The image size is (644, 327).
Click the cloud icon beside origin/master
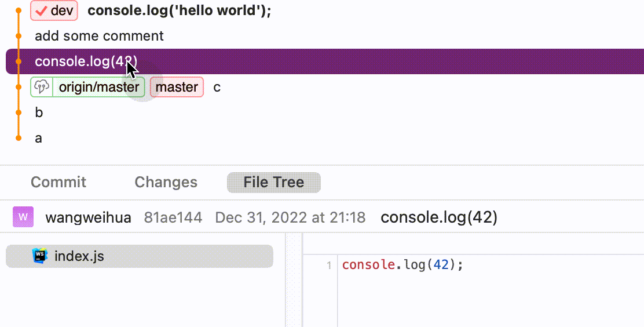point(42,87)
